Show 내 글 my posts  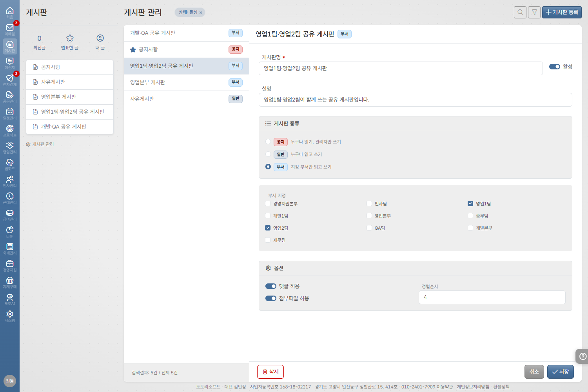tap(100, 42)
